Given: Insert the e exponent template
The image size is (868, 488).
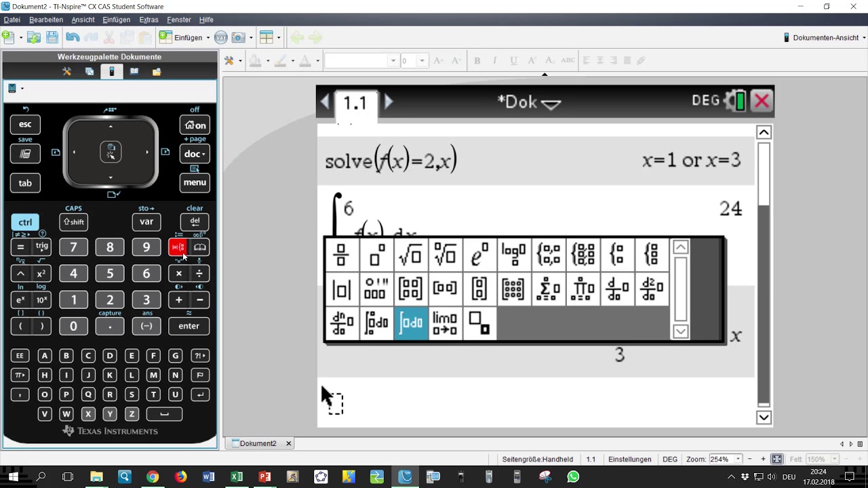Looking at the screenshot, I should pyautogui.click(x=479, y=255).
